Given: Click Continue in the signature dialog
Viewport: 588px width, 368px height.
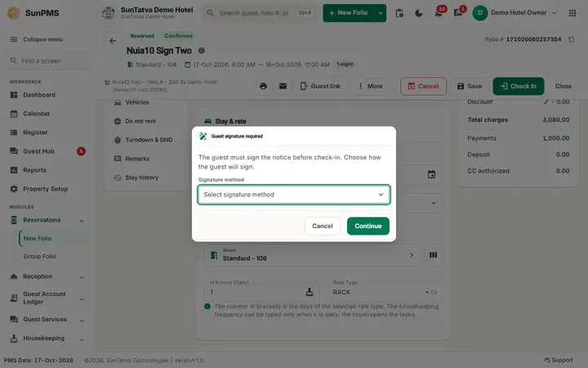Looking at the screenshot, I should pos(367,226).
